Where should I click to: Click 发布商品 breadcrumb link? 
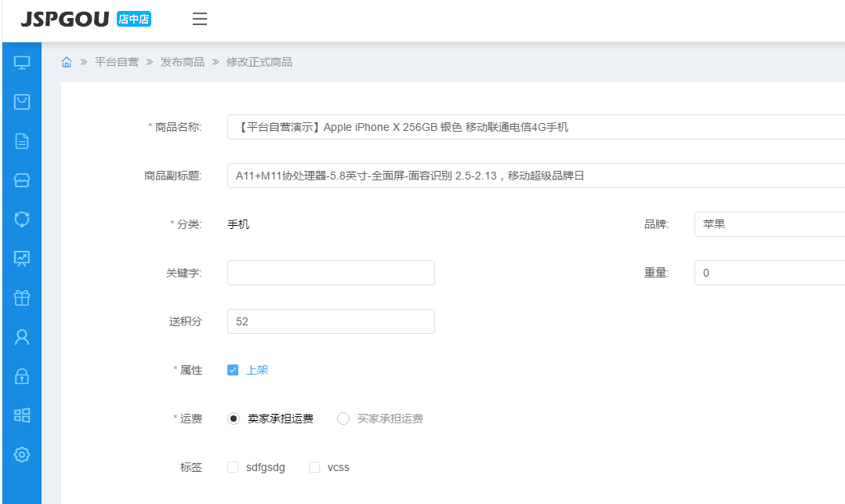click(x=182, y=62)
